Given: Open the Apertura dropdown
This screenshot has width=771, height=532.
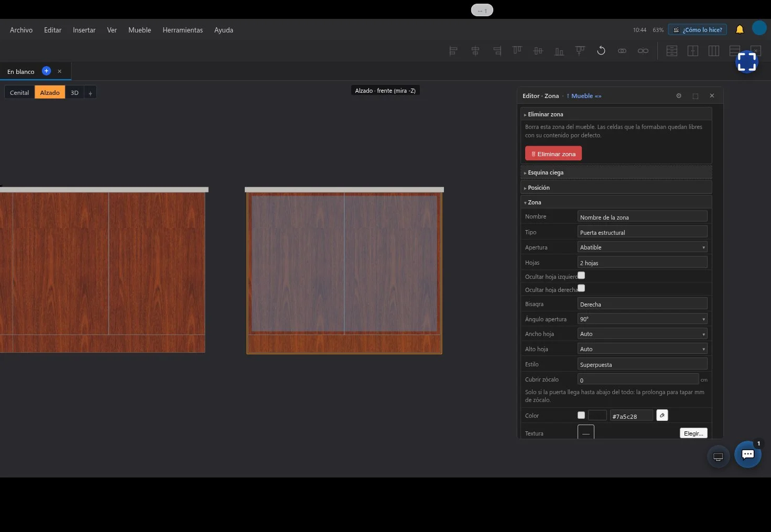Looking at the screenshot, I should (x=642, y=247).
